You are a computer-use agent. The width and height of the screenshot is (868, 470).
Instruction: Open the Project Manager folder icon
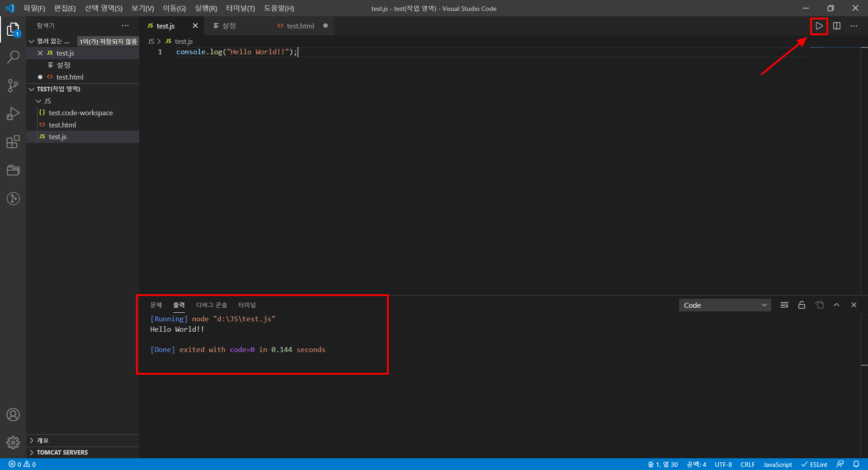(x=13, y=170)
